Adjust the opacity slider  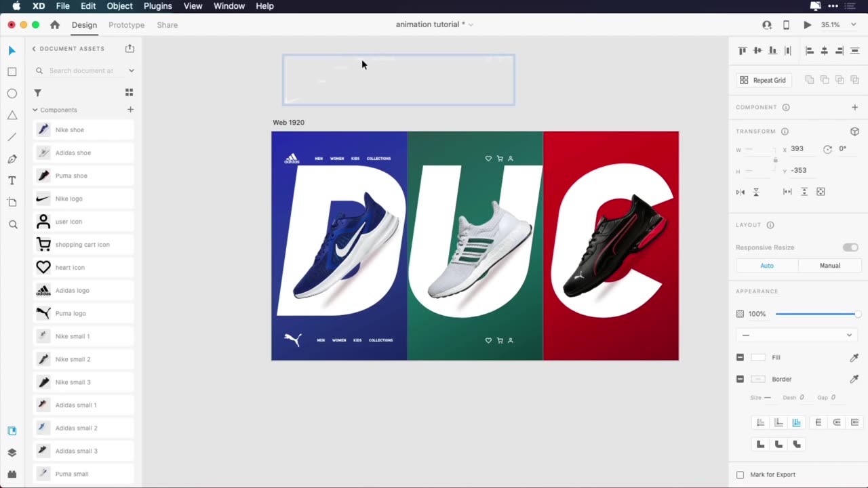(817, 314)
